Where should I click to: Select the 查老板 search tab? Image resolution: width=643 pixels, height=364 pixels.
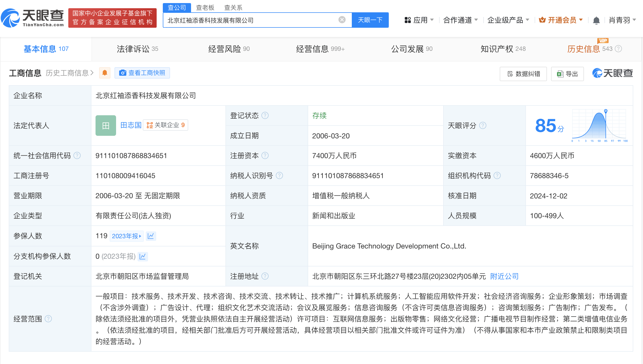click(x=205, y=7)
